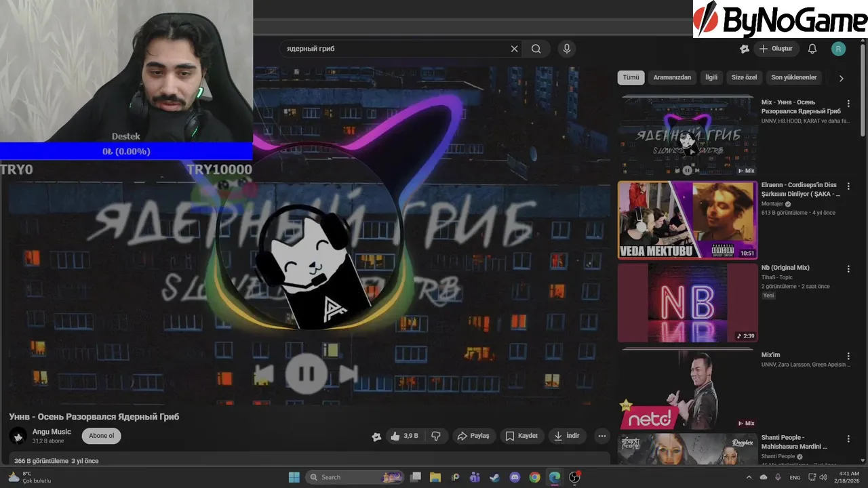Clear the YouTube search box text
The width and height of the screenshot is (868, 488).
[514, 49]
